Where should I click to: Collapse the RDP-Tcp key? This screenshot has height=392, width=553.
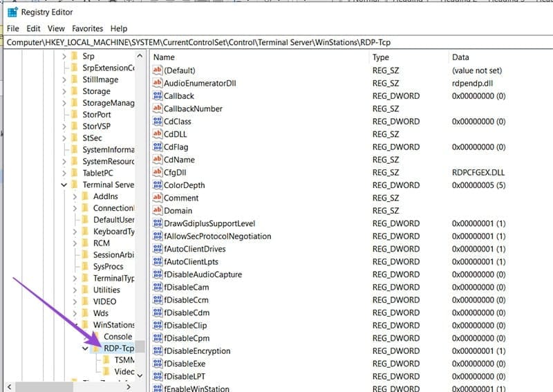[x=85, y=348]
